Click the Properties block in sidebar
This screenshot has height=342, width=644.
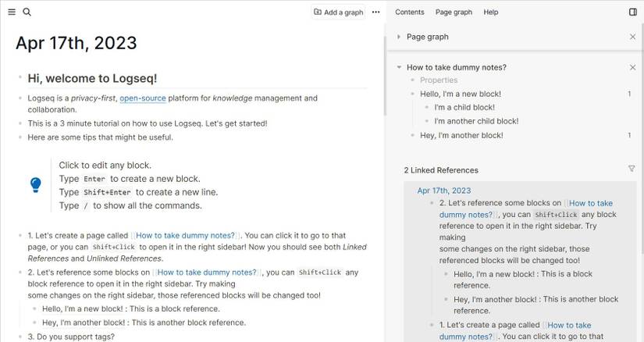(x=439, y=80)
